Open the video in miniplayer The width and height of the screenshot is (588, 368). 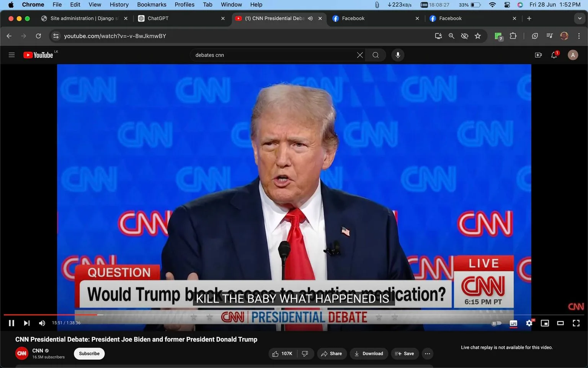coord(545,323)
